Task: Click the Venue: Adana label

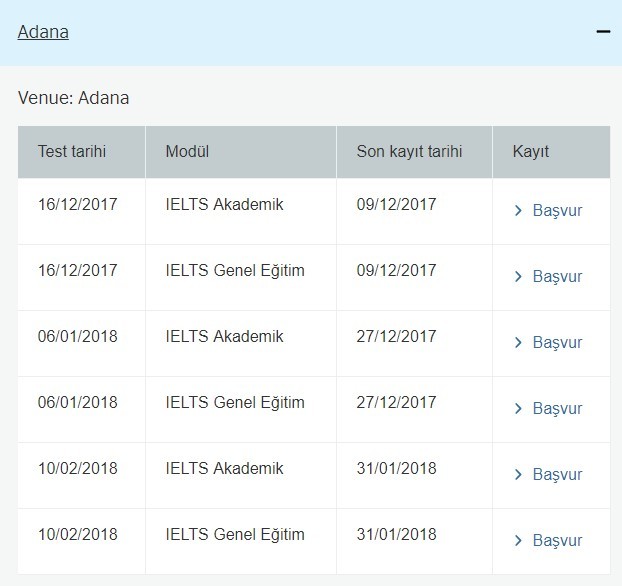Action: [74, 98]
